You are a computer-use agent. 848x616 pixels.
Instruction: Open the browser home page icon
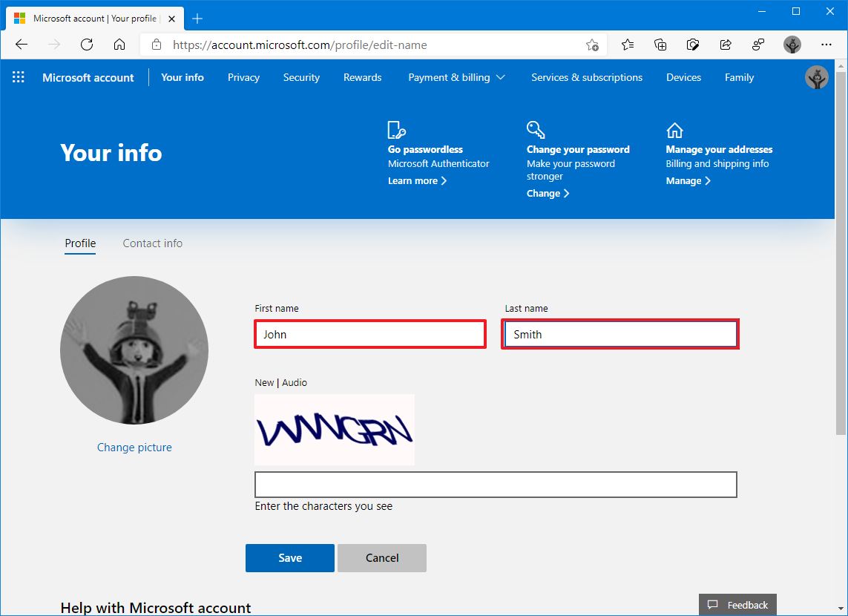[119, 45]
